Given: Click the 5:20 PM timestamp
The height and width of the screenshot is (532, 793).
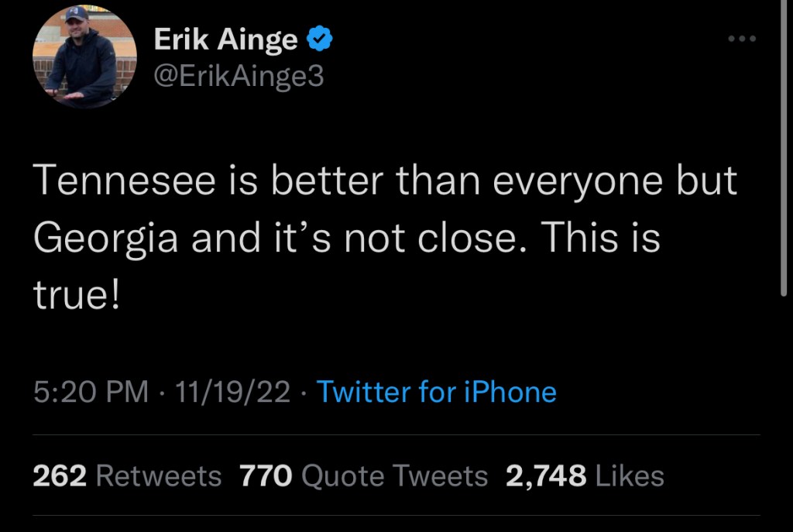Looking at the screenshot, I should click(91, 392).
